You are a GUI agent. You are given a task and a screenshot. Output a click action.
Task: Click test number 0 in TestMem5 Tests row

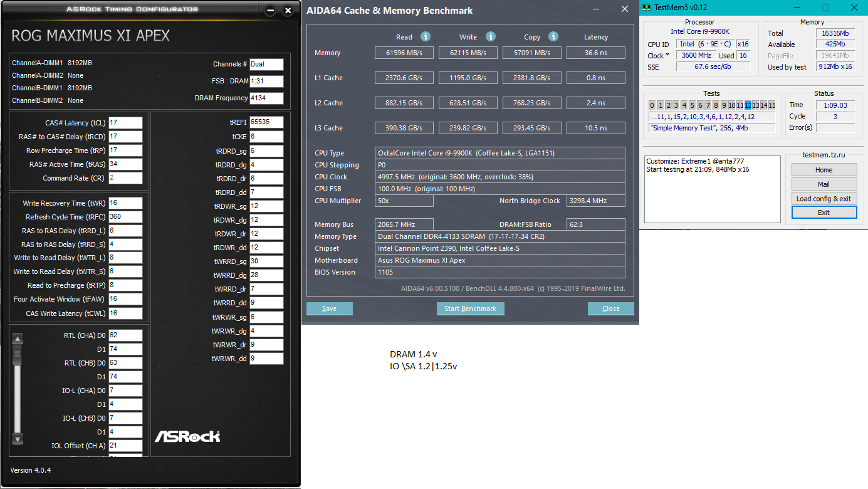coord(652,105)
